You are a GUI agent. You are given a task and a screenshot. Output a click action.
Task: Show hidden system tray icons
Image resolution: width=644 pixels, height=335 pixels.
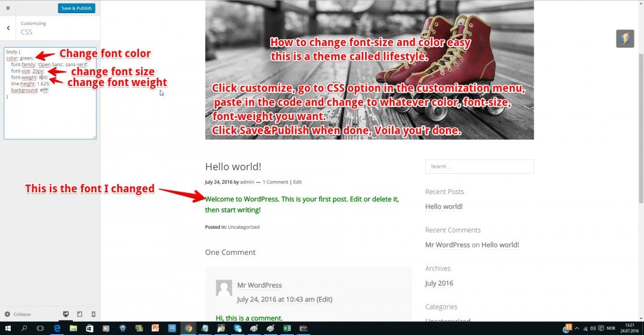click(577, 328)
